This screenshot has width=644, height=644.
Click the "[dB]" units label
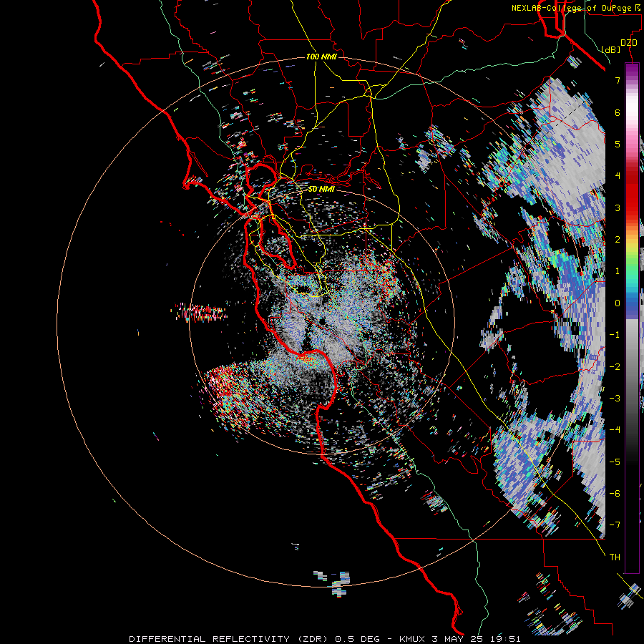[x=611, y=49]
